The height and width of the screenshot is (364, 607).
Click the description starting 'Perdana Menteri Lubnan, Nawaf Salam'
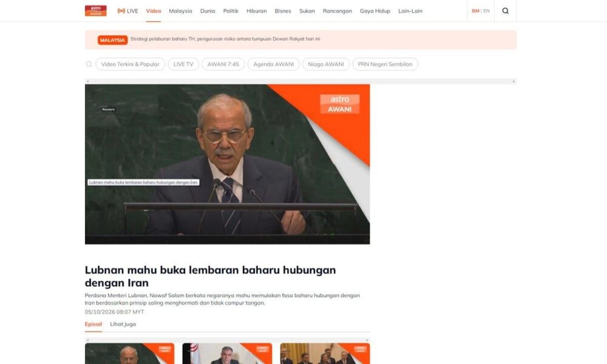point(222,299)
